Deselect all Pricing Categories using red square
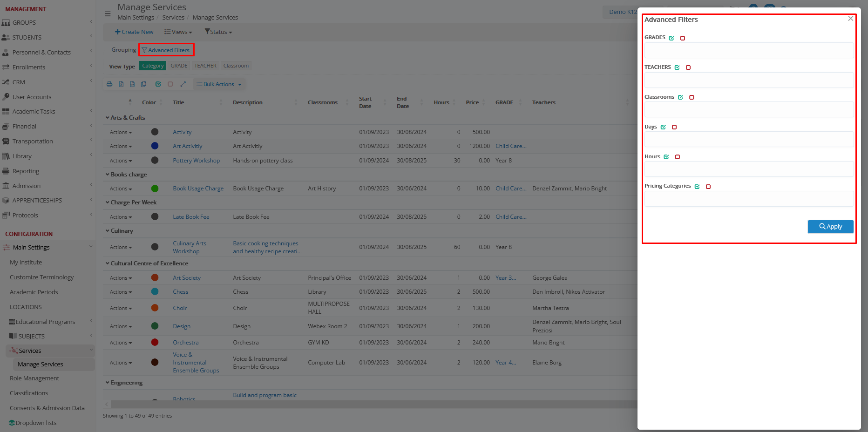The image size is (868, 432). pos(708,187)
